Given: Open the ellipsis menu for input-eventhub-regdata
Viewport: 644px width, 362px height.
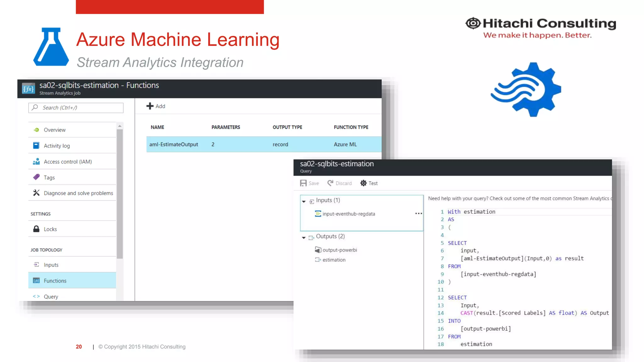Looking at the screenshot, I should [419, 214].
